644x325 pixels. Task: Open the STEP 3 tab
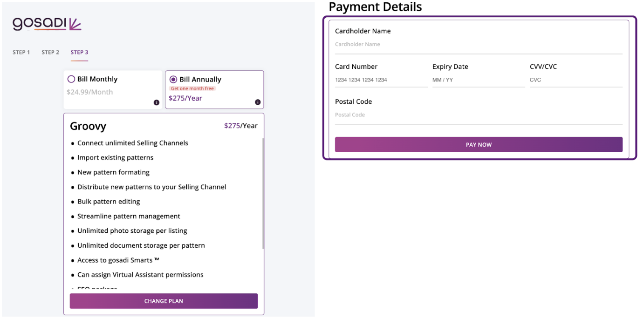coord(79,52)
